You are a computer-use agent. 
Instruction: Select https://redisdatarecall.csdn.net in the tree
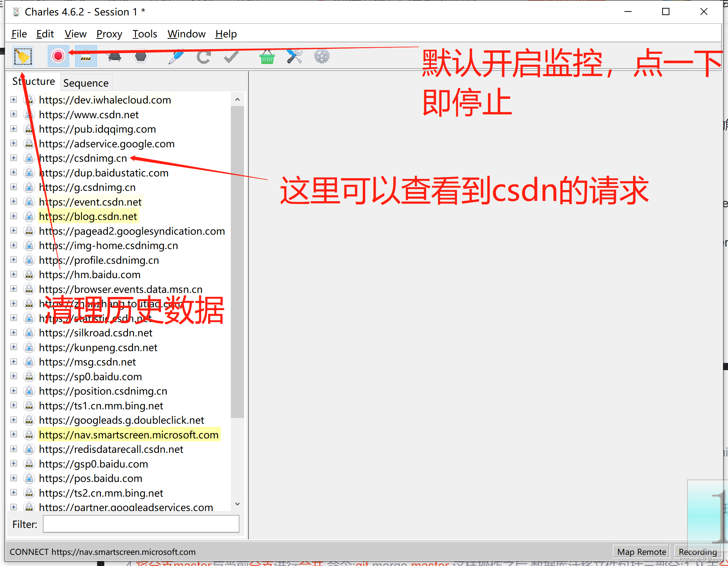(111, 449)
